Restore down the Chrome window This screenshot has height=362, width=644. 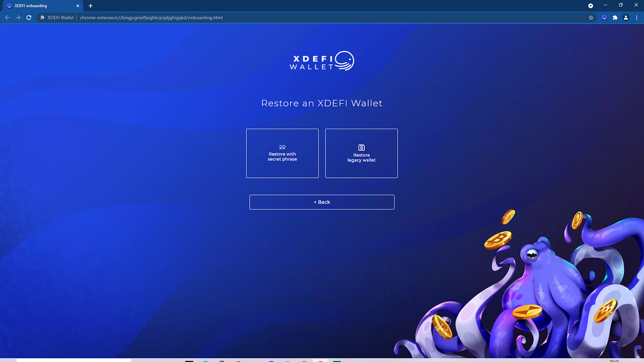(x=621, y=5)
